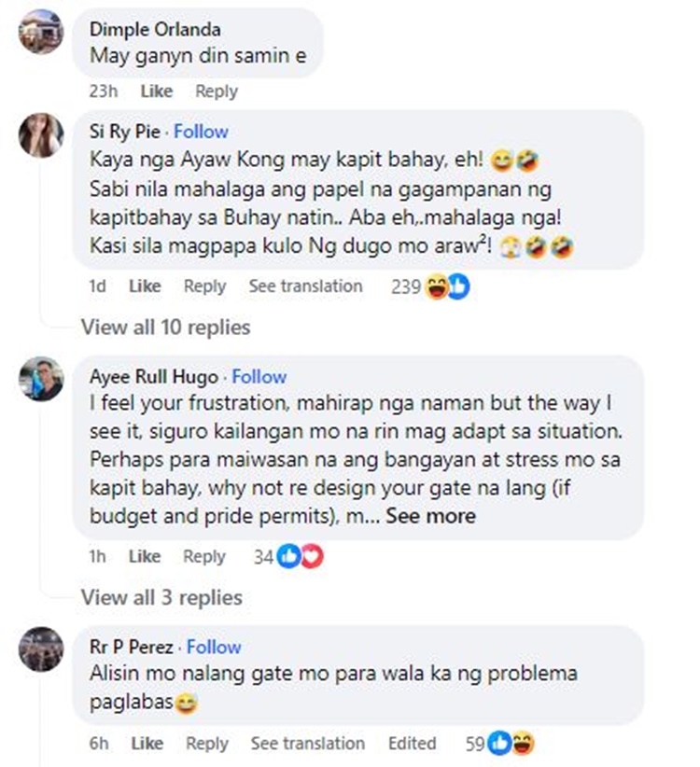Follow Rr P Perez
700x767 pixels.
(x=214, y=647)
